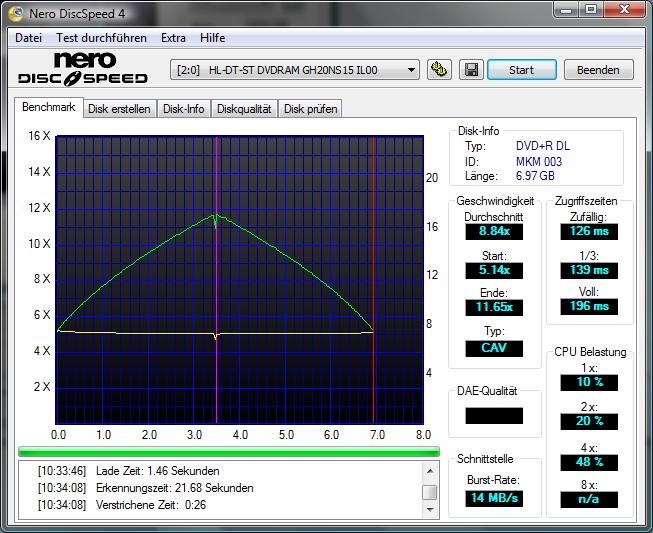Open the options icon beside drive selector
Image resolution: width=653 pixels, height=533 pixels.
439,70
